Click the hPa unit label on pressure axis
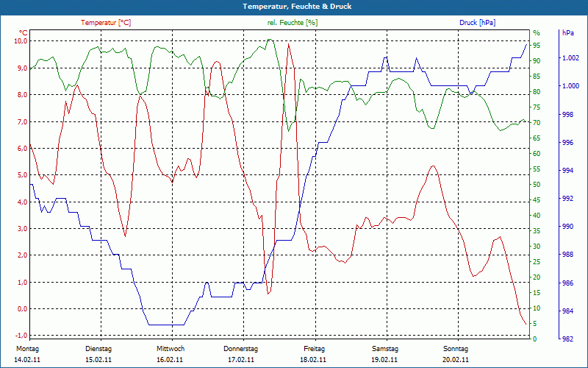Screen dimensions: 588x368 [x=568, y=32]
